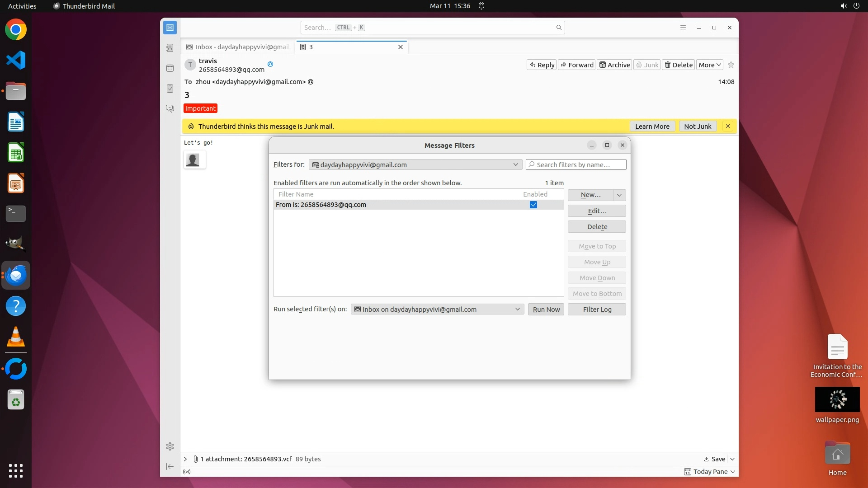Click the Mail space icon
The height and width of the screenshot is (488, 868).
click(x=170, y=28)
